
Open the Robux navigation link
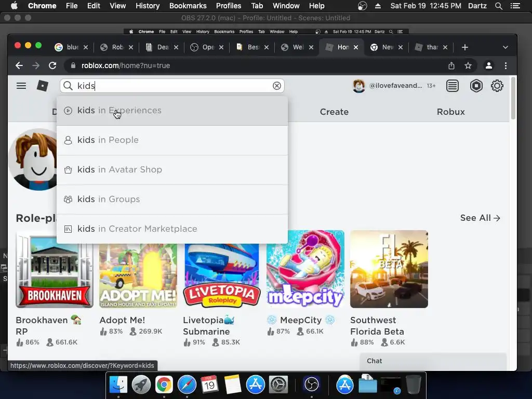coord(450,112)
